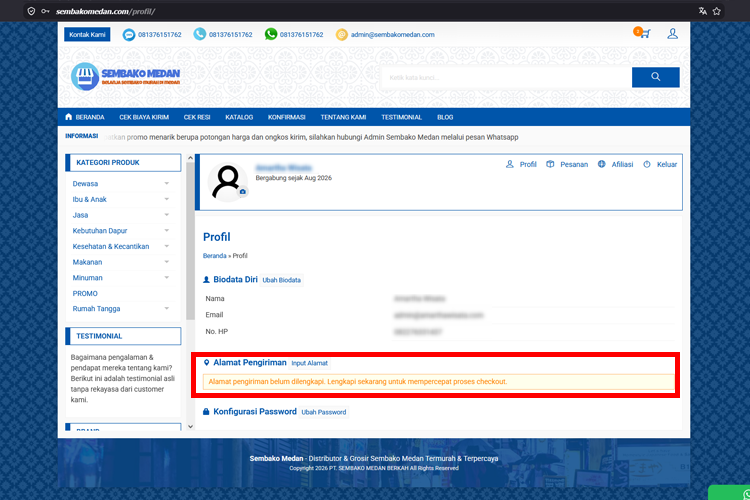Open the TENTANG KAMI menu item
Screen dimensions: 750x500
tap(343, 117)
